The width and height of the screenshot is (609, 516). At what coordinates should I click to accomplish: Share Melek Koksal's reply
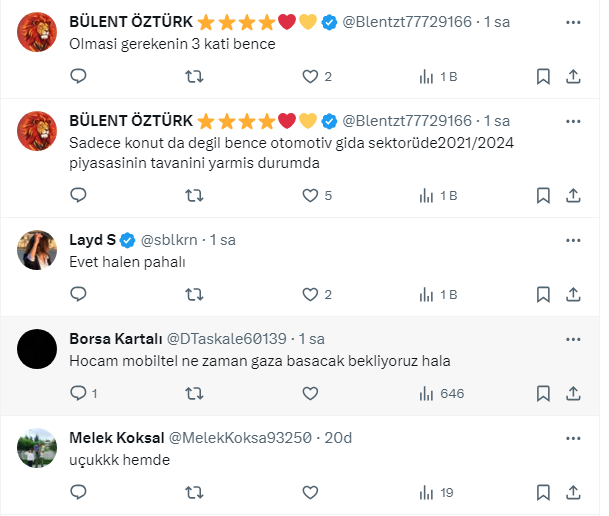tap(574, 492)
